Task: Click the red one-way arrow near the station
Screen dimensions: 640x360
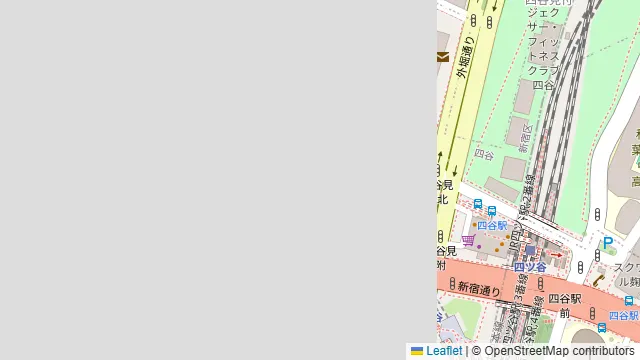Action: pyautogui.click(x=556, y=255)
